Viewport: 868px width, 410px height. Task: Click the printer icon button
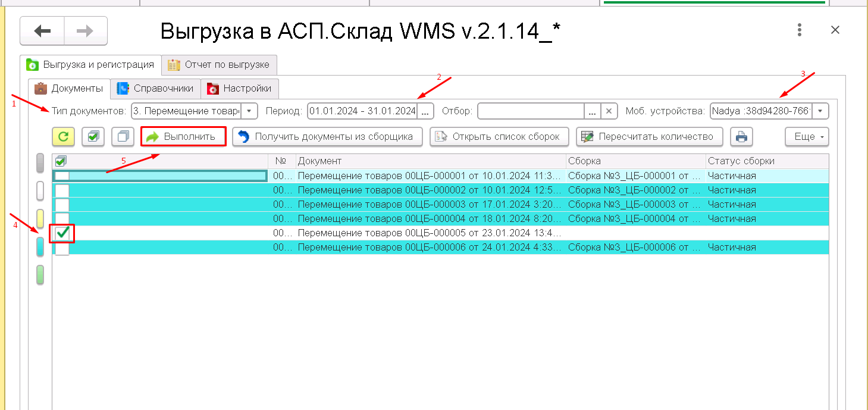point(741,136)
